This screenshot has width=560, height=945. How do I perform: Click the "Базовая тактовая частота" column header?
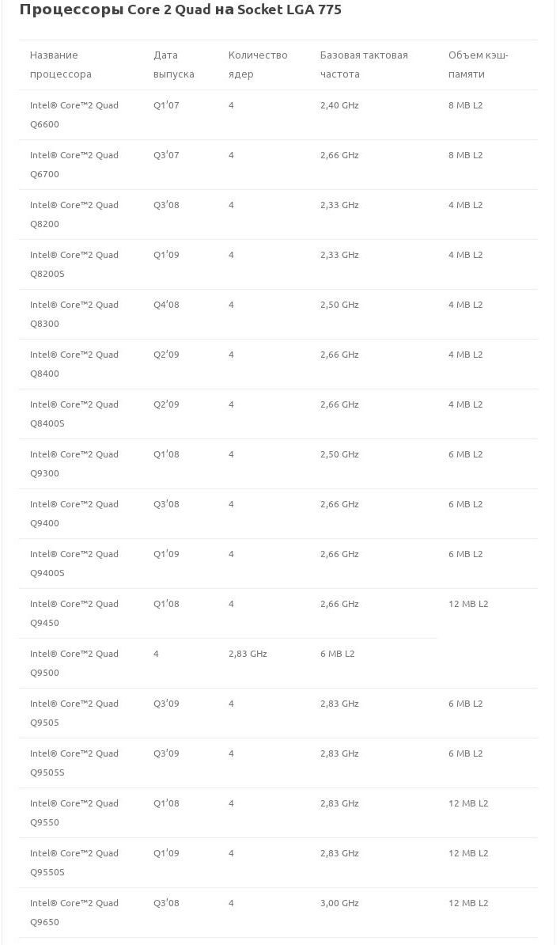point(364,65)
